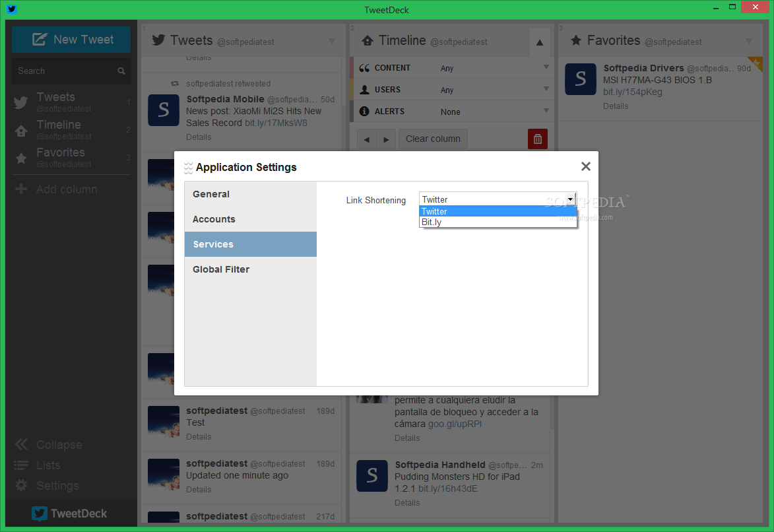Open Favorites column from sidebar star icon
The height and width of the screenshot is (532, 774).
tap(20, 158)
